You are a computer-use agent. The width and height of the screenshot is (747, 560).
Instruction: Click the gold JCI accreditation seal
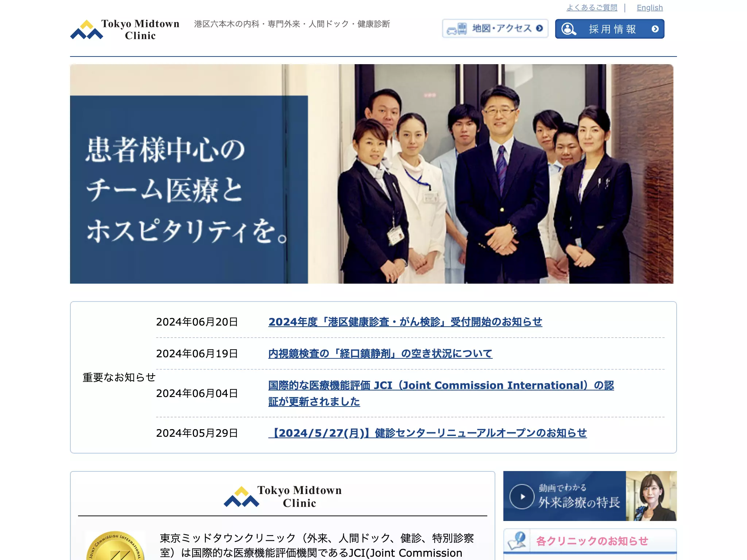[115, 545]
